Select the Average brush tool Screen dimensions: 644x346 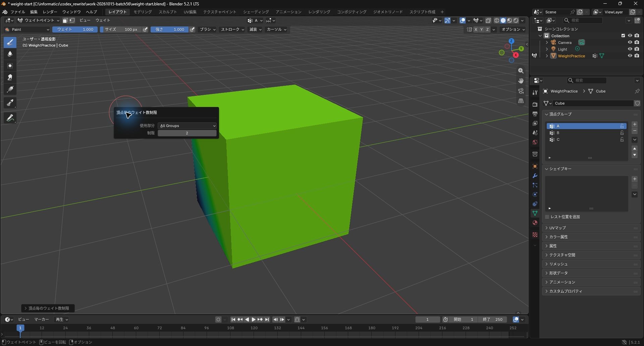[x=10, y=66]
